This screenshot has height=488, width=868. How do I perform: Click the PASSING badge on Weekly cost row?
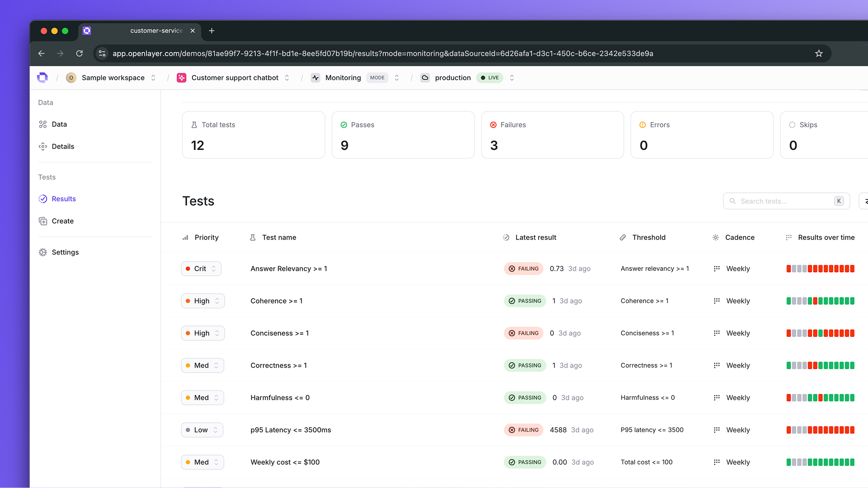(525, 462)
